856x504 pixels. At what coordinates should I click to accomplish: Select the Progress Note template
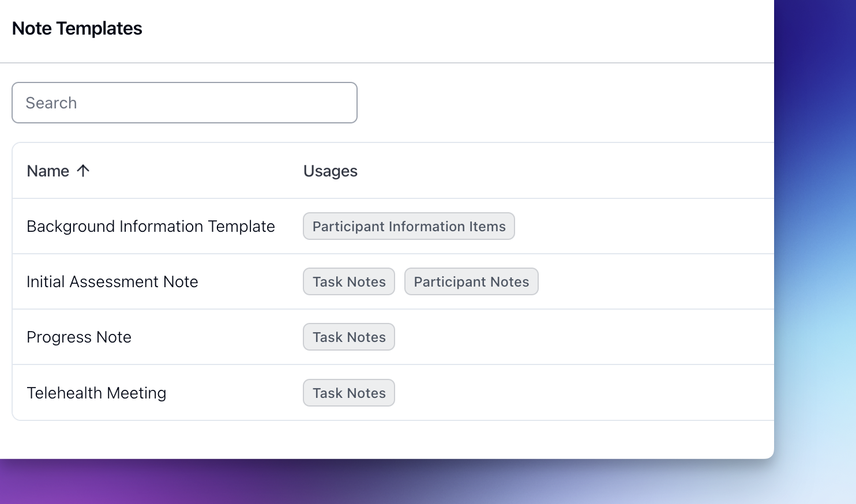(x=78, y=337)
